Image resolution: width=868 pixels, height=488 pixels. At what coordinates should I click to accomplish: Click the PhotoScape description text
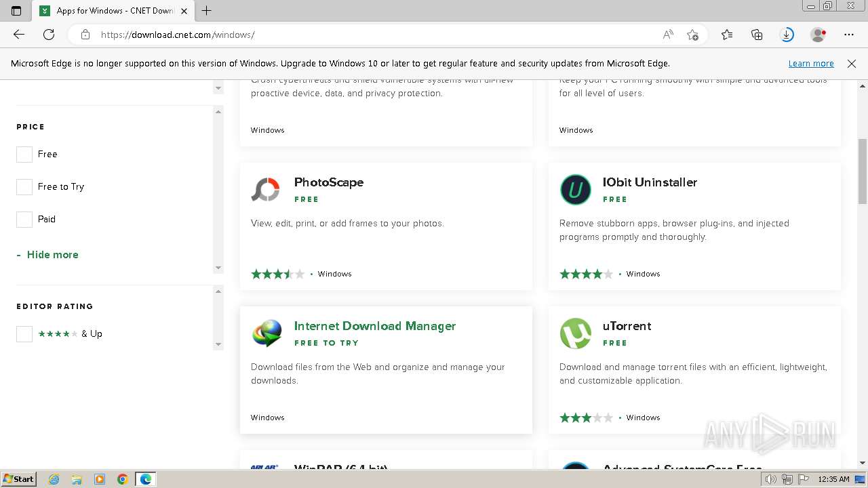[347, 223]
